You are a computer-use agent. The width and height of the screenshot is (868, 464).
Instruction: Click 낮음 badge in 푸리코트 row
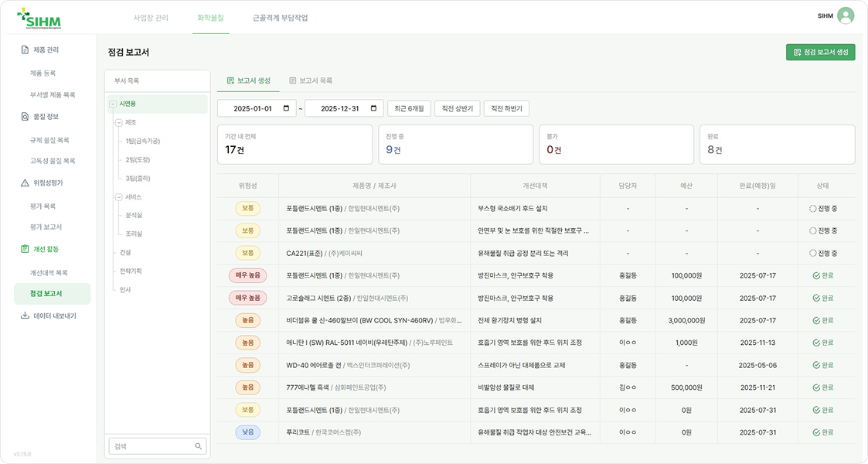(248, 432)
